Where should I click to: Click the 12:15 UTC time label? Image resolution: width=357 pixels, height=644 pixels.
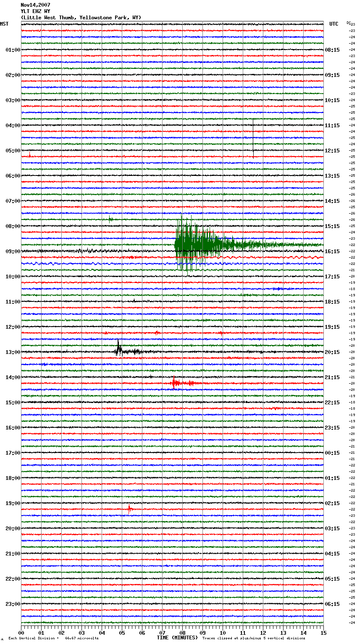[x=332, y=151]
